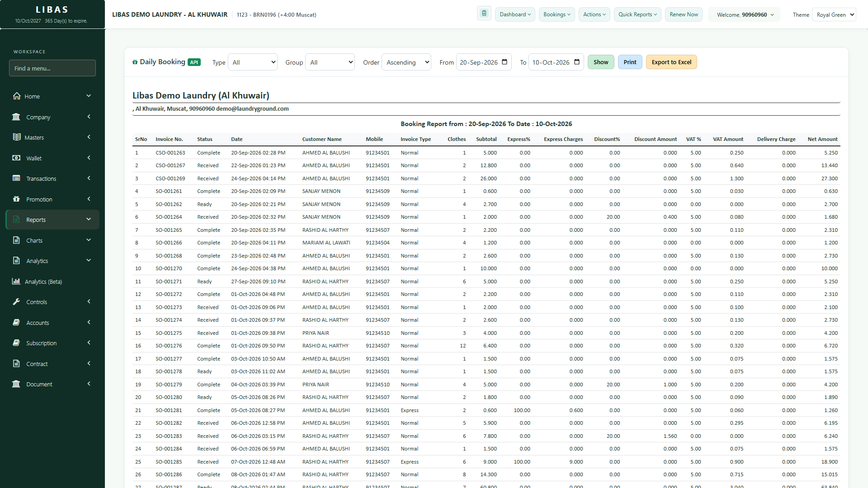Viewport: 868px width, 488px height.
Task: Open the From date calendar picker icon
Action: [505, 62]
